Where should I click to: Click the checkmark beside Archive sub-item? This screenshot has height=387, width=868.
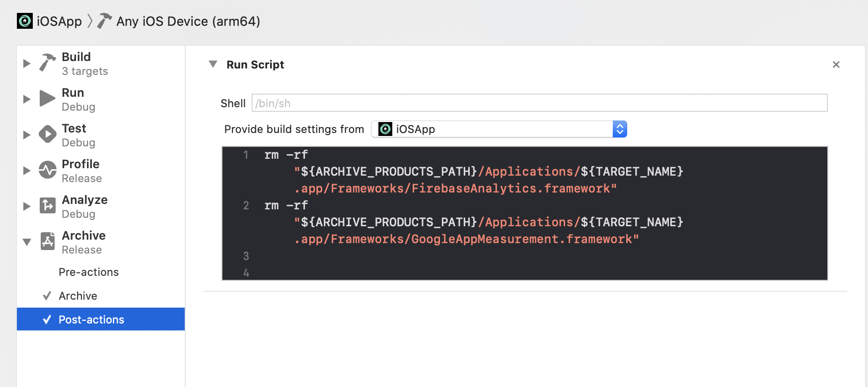pos(47,296)
